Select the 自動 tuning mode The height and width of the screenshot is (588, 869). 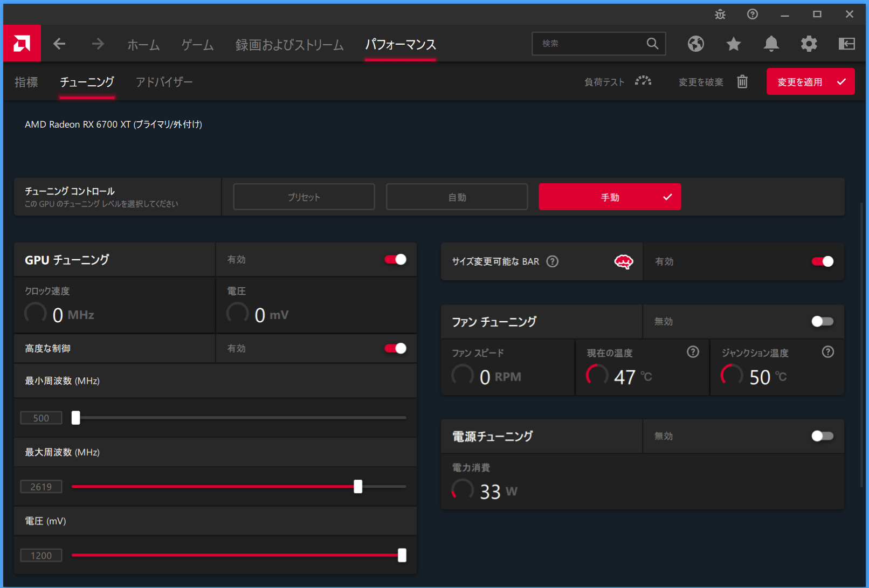click(457, 197)
